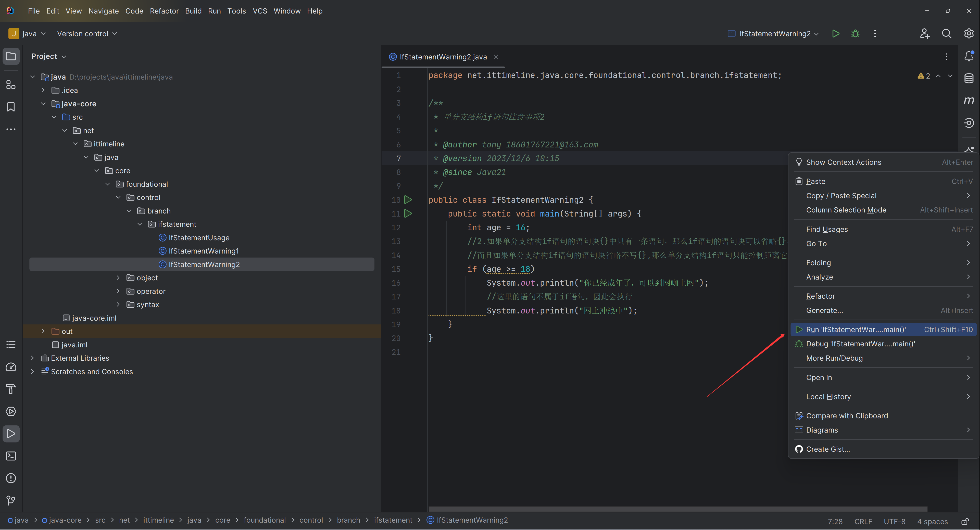Click gutter run icon on line 10

[x=408, y=200]
